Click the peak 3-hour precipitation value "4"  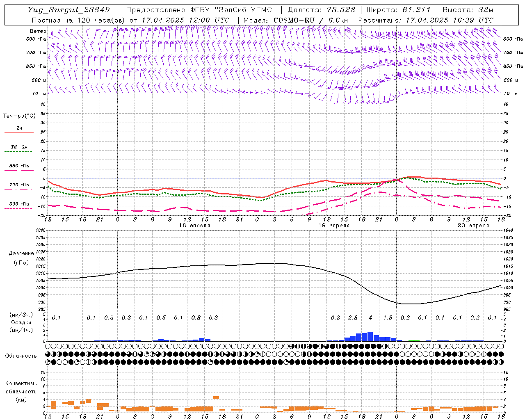pos(370,317)
